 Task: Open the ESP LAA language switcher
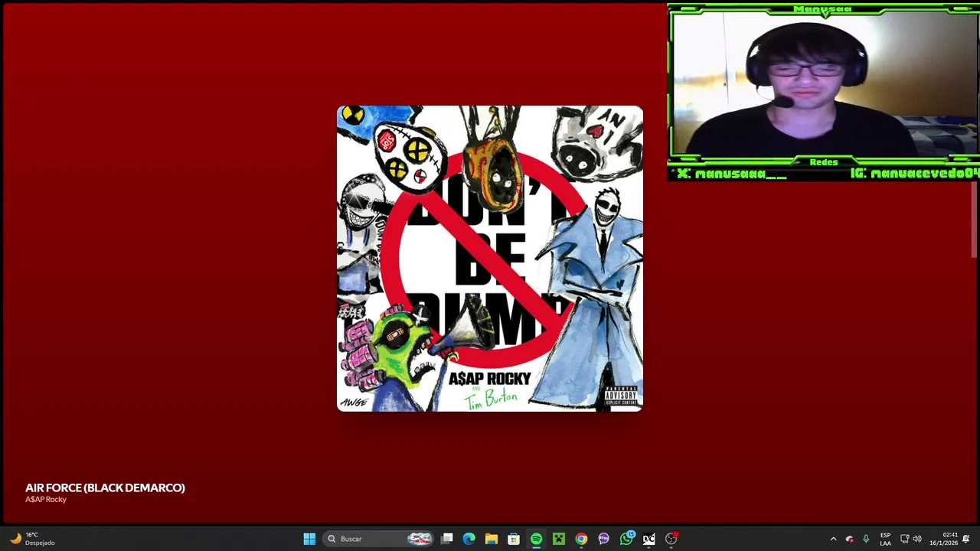(x=885, y=539)
